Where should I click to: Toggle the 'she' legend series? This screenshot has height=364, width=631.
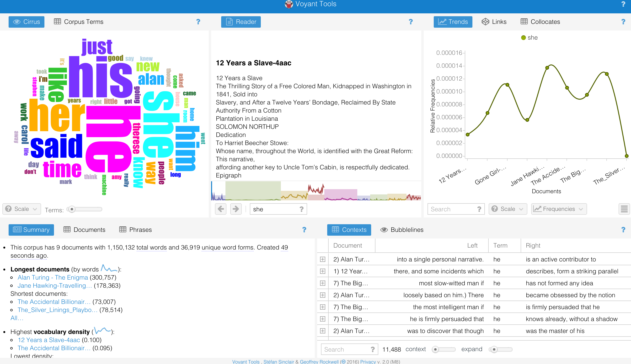click(529, 38)
